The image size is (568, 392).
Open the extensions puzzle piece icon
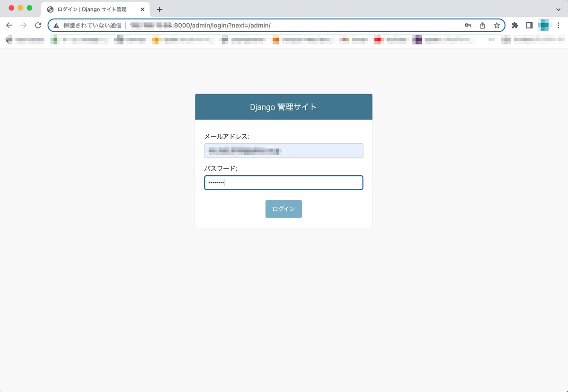click(515, 26)
